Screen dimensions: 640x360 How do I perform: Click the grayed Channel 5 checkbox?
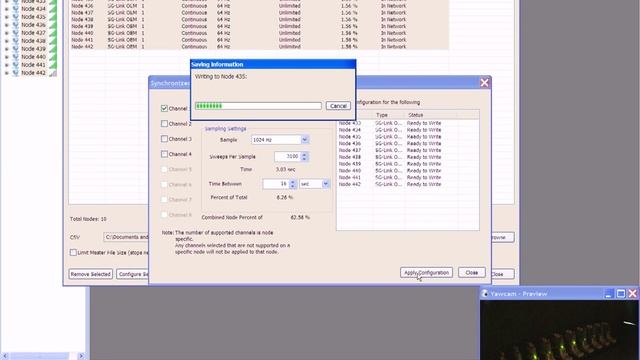click(164, 169)
